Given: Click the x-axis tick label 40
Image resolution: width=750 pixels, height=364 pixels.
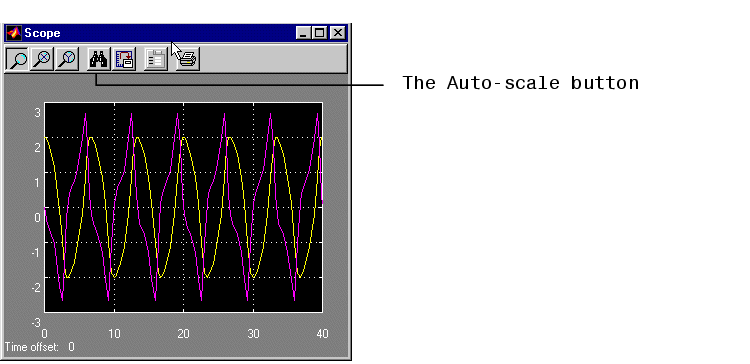Looking at the screenshot, I should tap(323, 334).
